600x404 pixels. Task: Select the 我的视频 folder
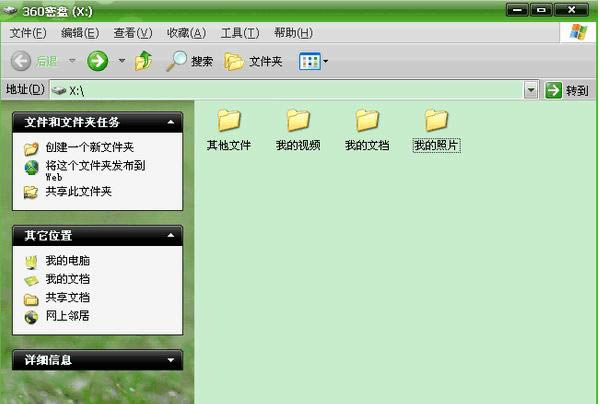(298, 121)
